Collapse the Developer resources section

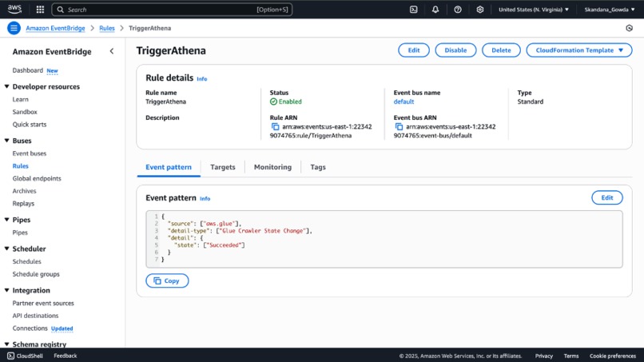7,86
